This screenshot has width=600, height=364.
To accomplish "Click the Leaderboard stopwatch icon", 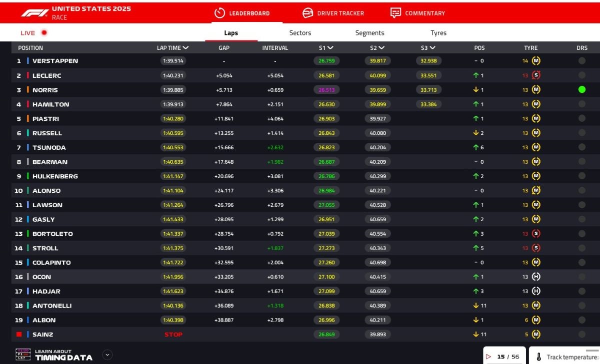I will (219, 13).
